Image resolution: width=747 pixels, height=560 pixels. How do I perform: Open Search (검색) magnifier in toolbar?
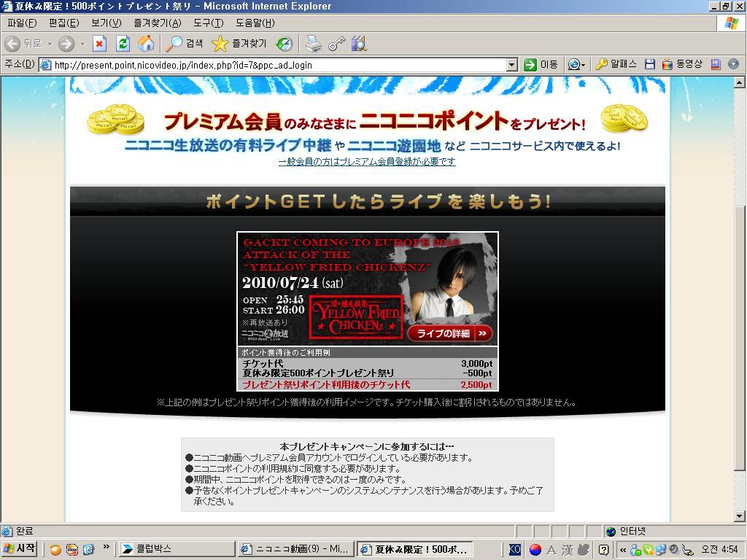185,44
